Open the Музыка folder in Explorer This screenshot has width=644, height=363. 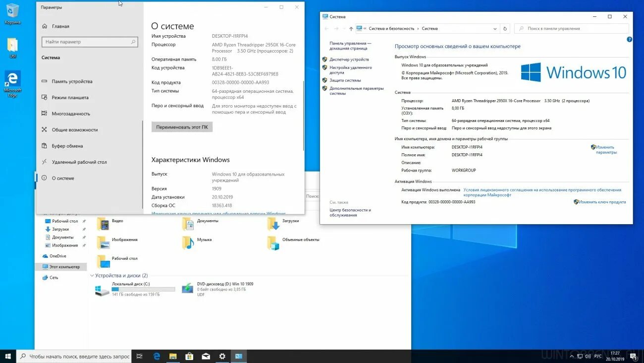[197, 242]
